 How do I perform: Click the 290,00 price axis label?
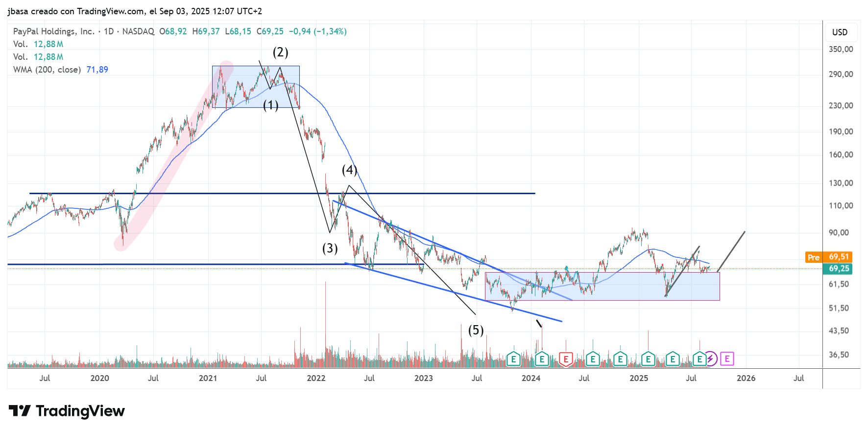841,74
